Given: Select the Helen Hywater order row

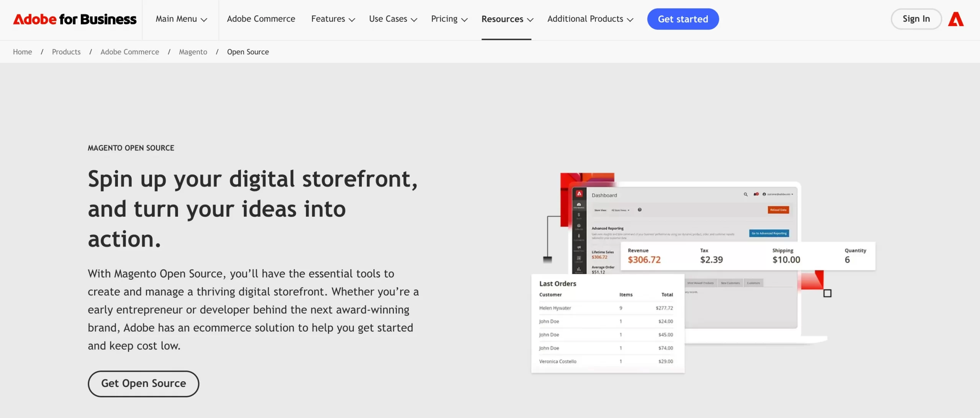Looking at the screenshot, I should [606, 308].
